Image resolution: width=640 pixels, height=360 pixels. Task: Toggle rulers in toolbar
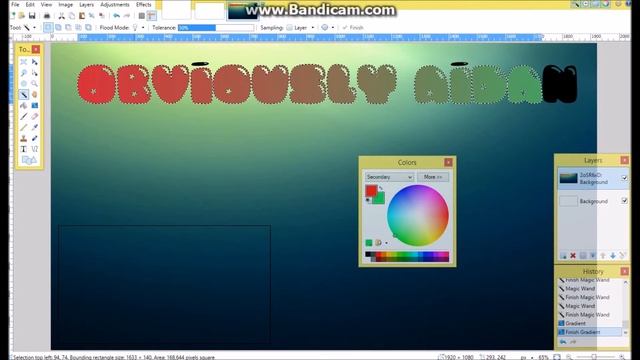point(151,16)
